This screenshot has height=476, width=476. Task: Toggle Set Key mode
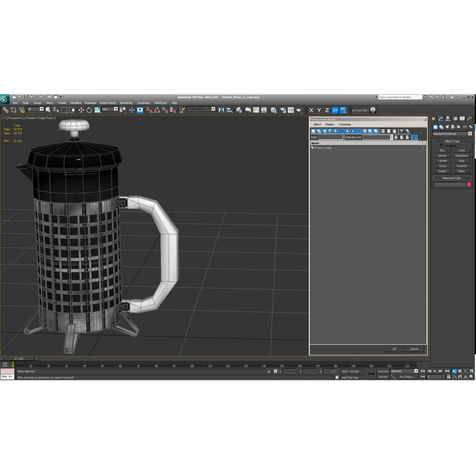coord(383,377)
